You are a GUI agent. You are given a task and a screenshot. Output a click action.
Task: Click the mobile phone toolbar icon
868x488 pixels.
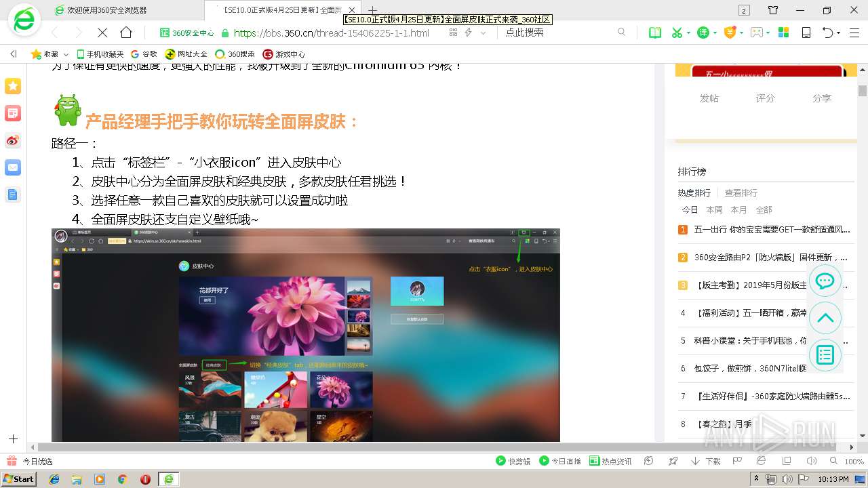[x=806, y=33]
